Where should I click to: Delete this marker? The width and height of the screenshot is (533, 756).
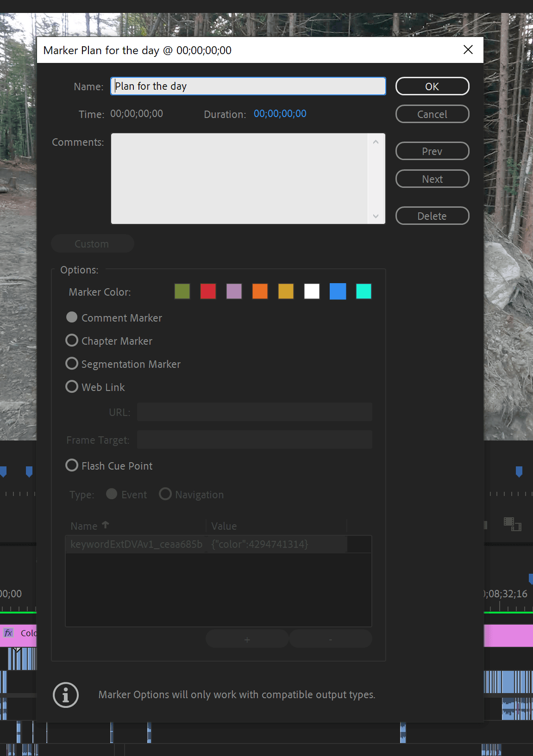point(432,216)
